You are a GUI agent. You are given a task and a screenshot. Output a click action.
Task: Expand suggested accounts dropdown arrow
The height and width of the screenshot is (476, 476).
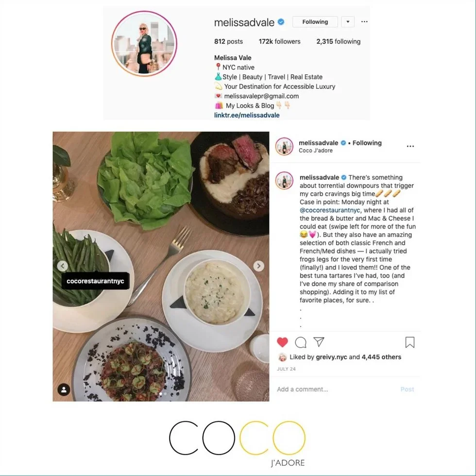pyautogui.click(x=348, y=22)
